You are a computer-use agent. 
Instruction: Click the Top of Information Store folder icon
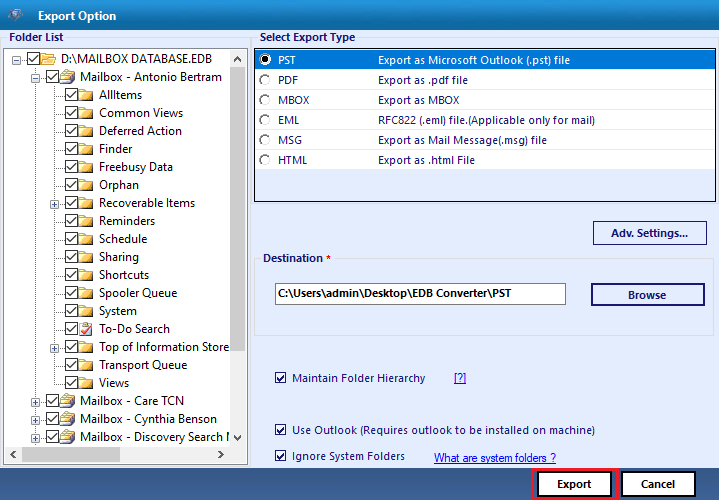(x=87, y=347)
